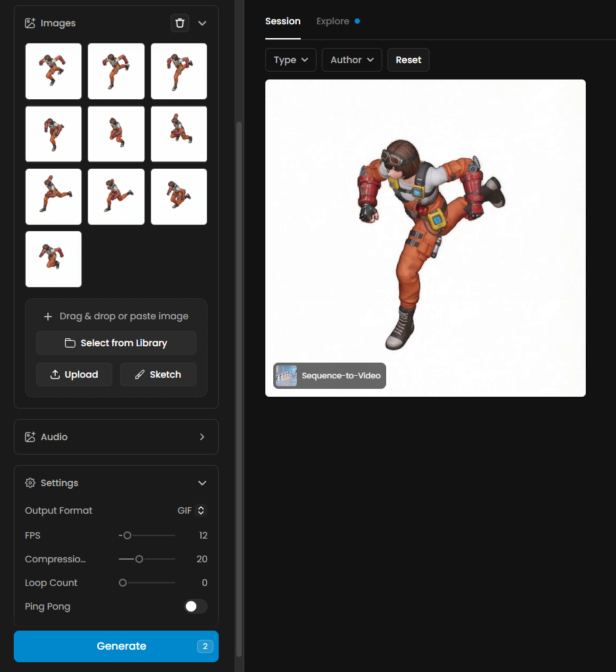Viewport: 616px width, 672px height.
Task: Click the trash icon in Images panel
Action: click(x=180, y=23)
